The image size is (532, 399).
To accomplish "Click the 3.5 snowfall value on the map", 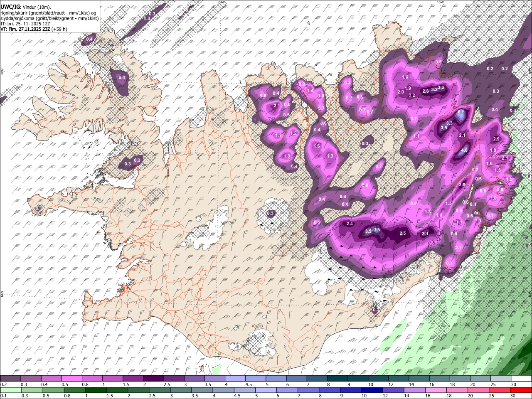I will (x=444, y=128).
